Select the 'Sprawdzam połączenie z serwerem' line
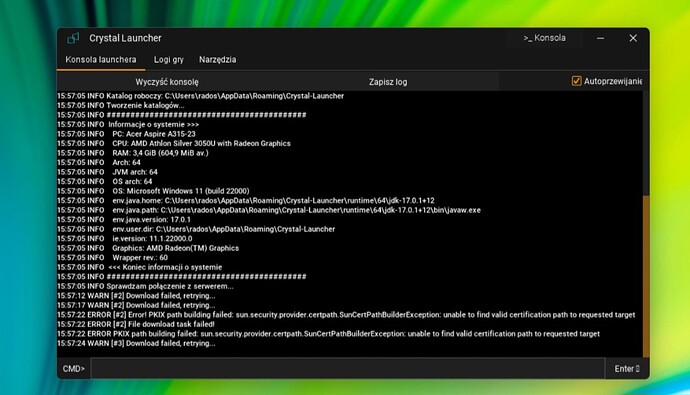The width and height of the screenshot is (690, 395). pos(145,286)
